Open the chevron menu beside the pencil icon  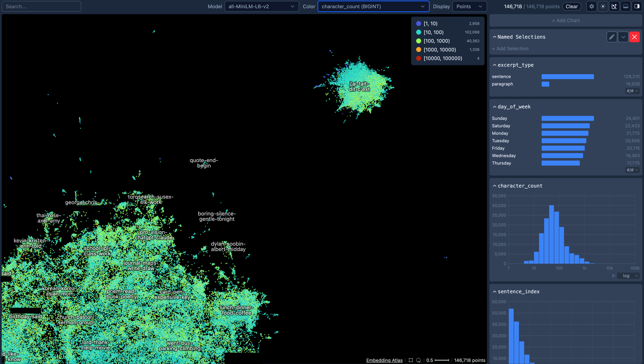tap(623, 37)
